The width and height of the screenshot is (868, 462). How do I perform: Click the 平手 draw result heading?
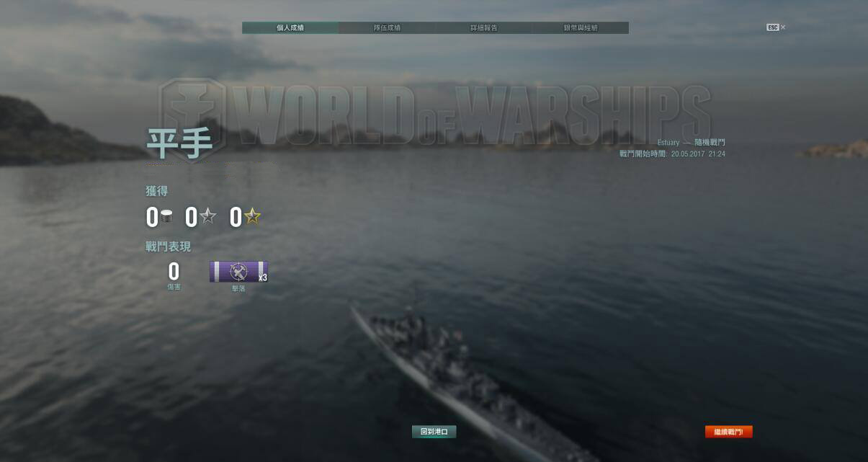tap(179, 143)
